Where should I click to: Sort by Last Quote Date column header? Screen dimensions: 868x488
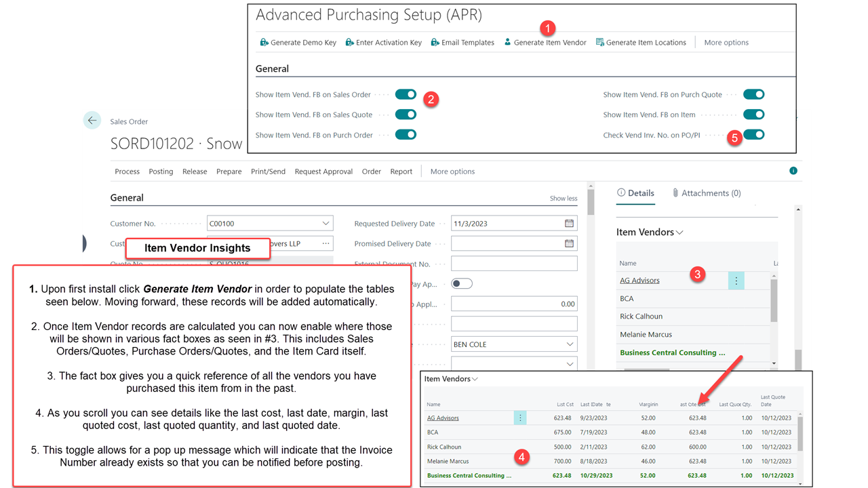[772, 401]
